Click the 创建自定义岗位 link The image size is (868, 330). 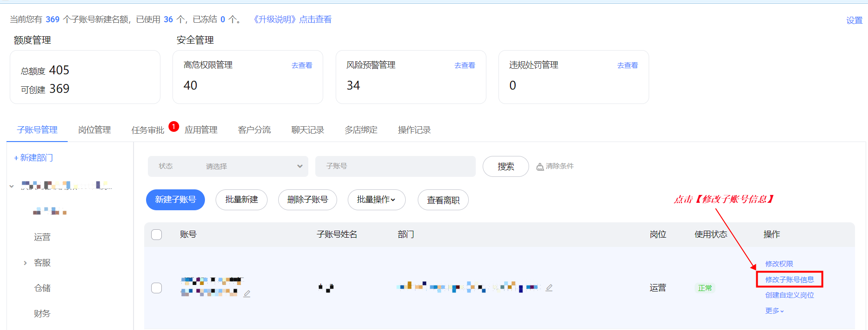tap(790, 295)
